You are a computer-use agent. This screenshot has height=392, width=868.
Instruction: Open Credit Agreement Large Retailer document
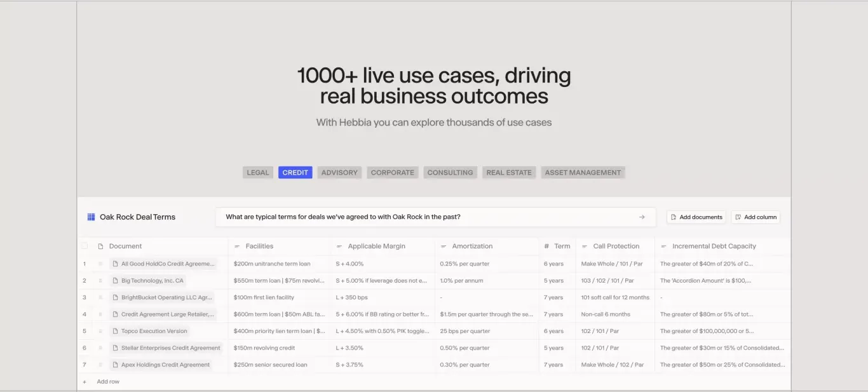(163, 314)
